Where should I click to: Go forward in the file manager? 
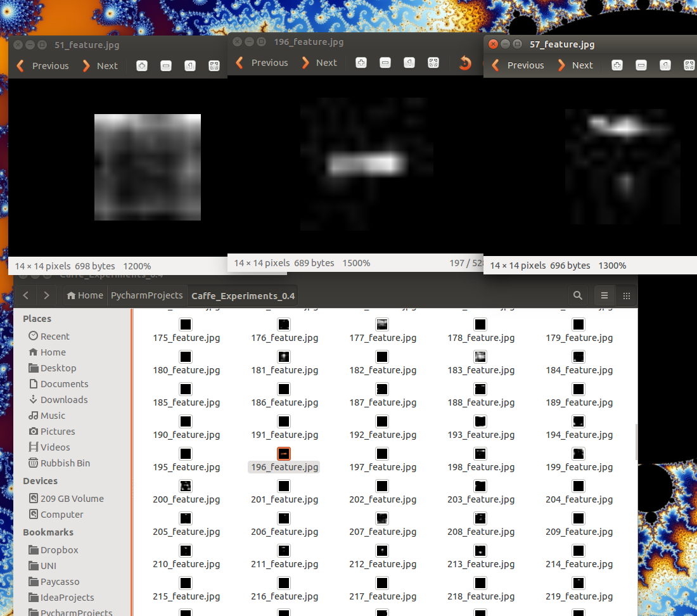[x=46, y=295]
